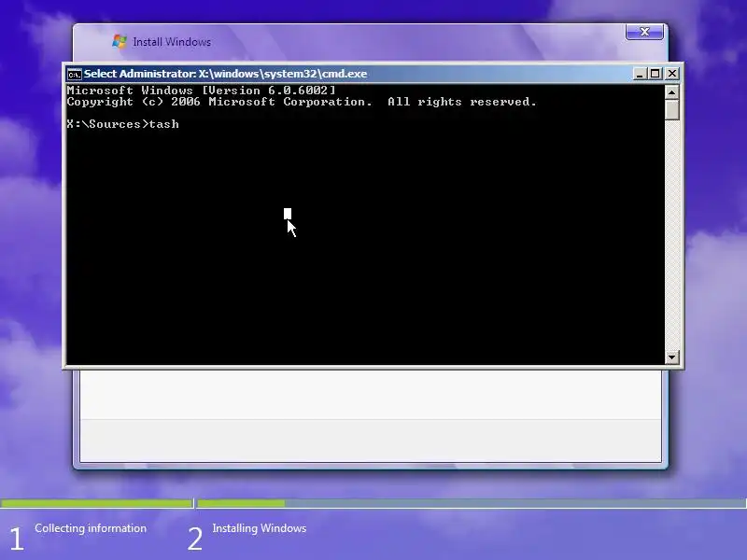Click the command prompt scrollbar thumb
The image size is (747, 560).
(671, 109)
